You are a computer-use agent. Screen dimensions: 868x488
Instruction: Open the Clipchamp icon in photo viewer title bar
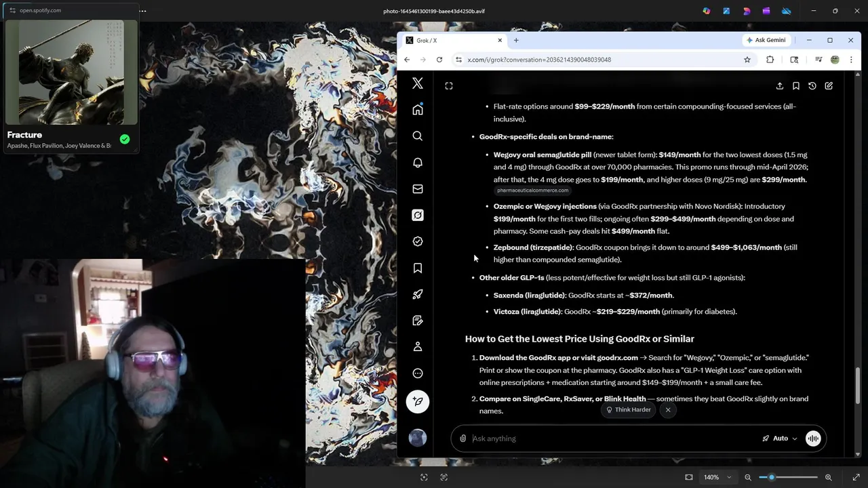click(766, 11)
